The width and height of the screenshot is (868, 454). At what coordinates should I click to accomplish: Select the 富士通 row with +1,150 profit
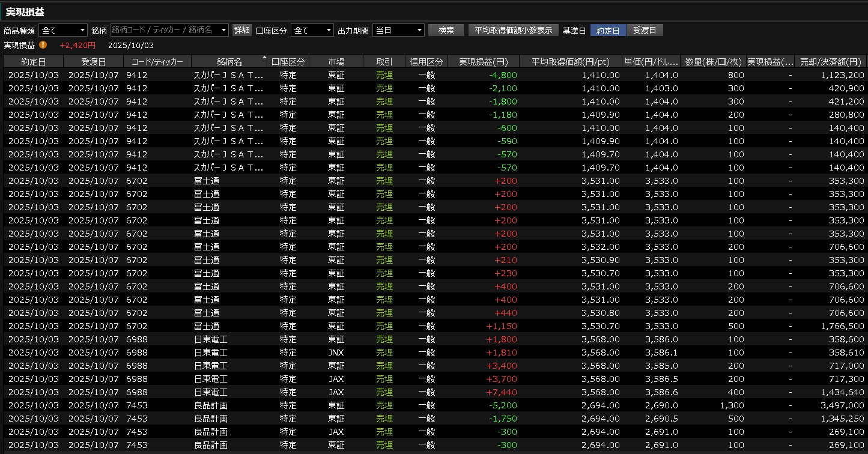[x=420, y=326]
